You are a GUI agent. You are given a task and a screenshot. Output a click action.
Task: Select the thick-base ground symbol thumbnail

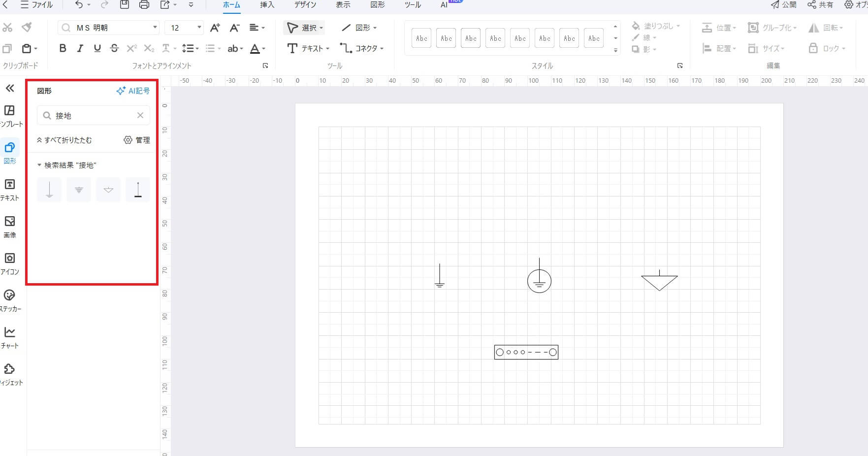(x=138, y=190)
